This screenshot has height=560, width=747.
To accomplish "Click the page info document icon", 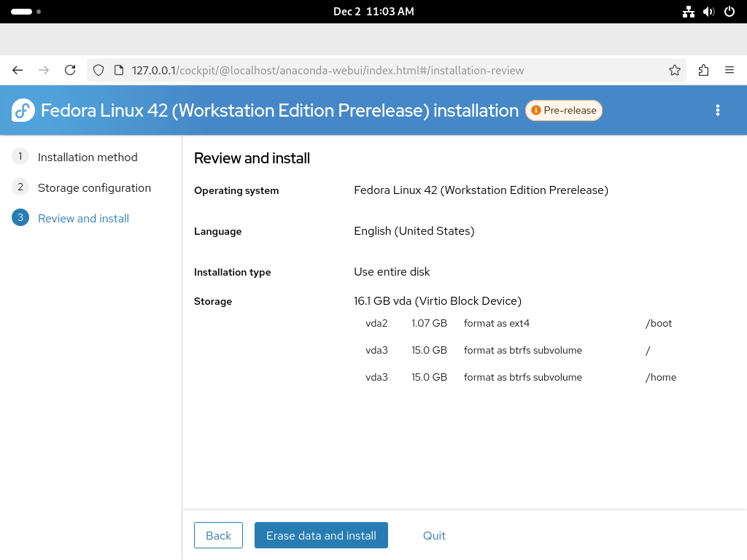I will (x=119, y=71).
